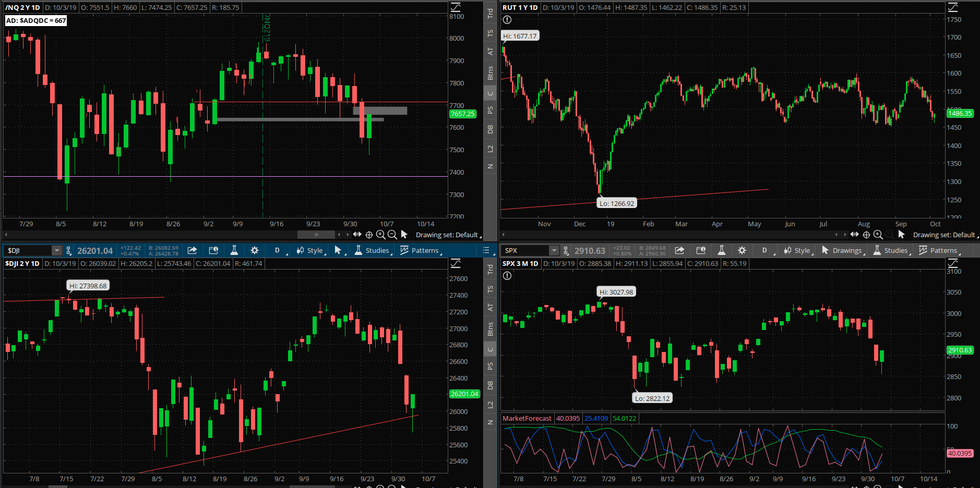
Task: Click the alert exclamation icon on SPX chart
Action: pos(507,276)
